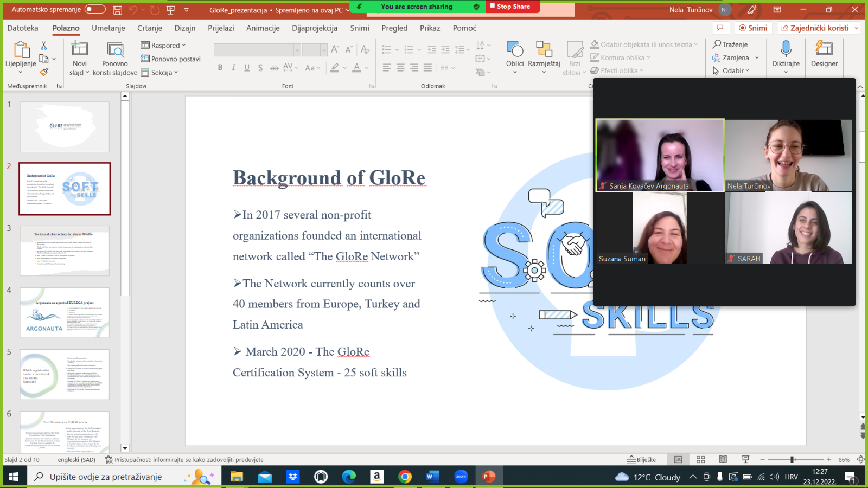Toggle Bilješke notes pane

pos(641,459)
